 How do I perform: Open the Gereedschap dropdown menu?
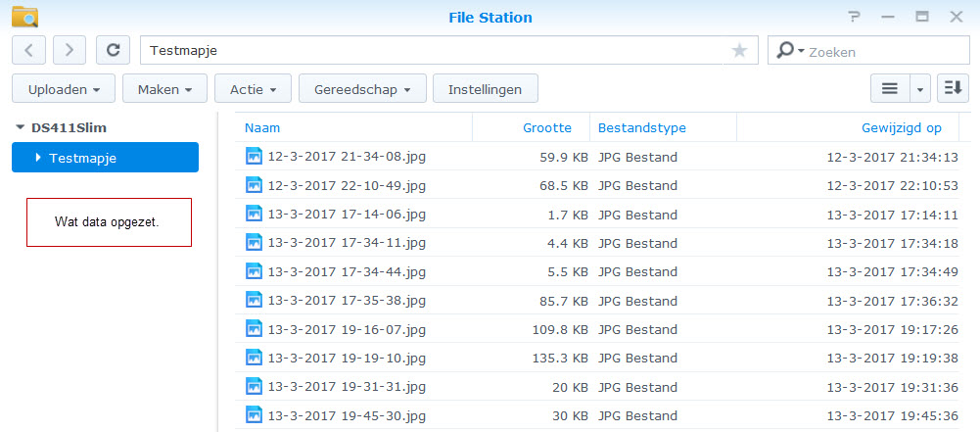pos(361,89)
